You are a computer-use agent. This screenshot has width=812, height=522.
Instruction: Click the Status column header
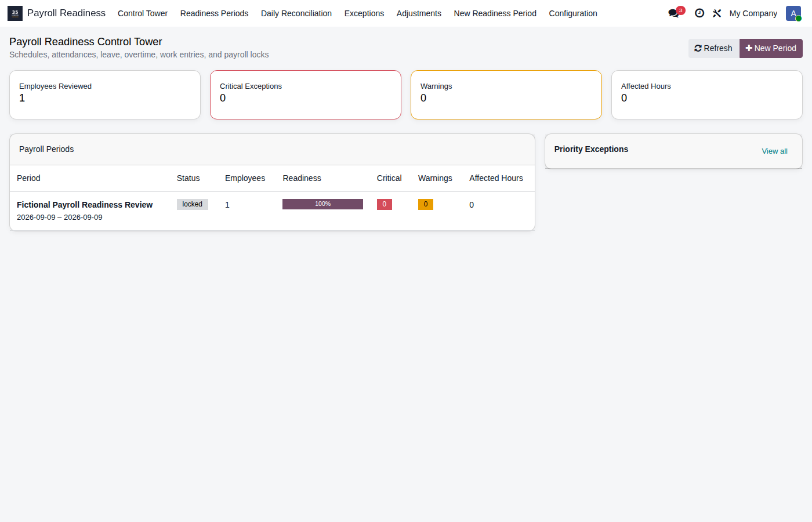(188, 178)
